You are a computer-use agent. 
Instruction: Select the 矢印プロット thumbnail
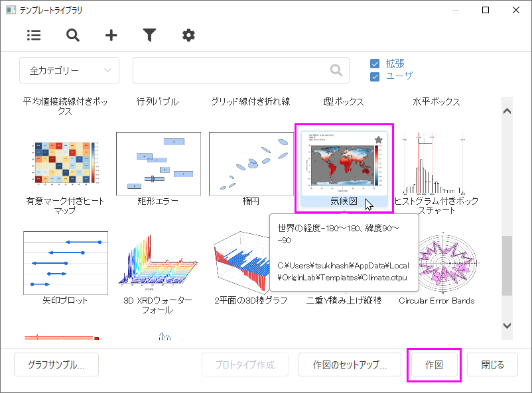tap(66, 263)
